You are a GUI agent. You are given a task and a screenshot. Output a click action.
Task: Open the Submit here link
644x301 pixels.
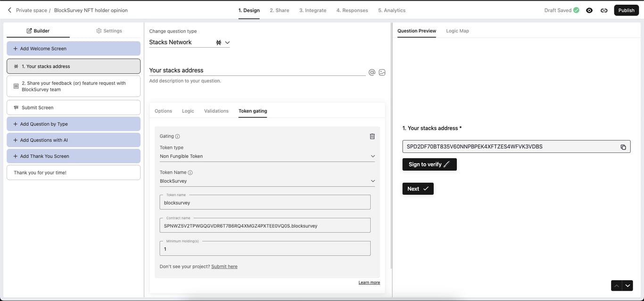coord(224,267)
